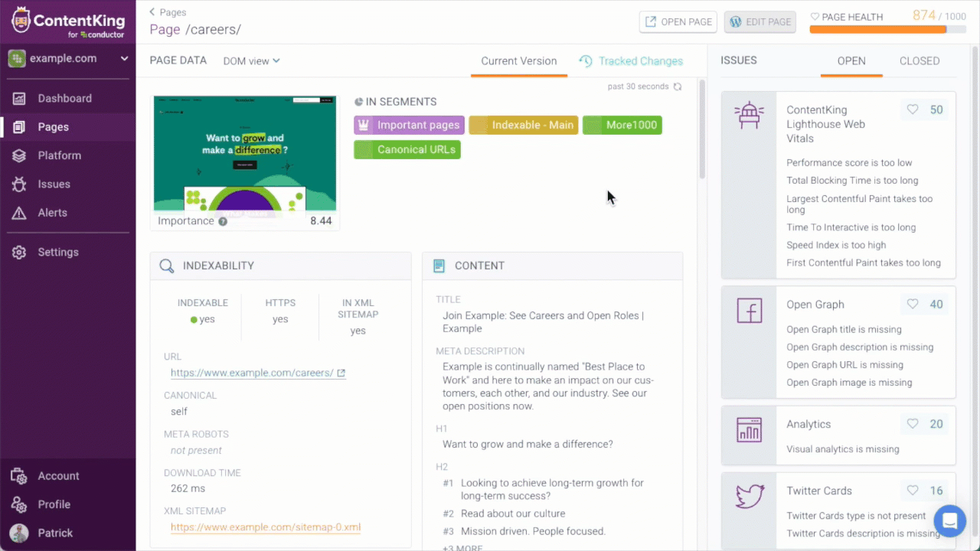This screenshot has height=551, width=980.
Task: Click the Open Page button
Action: click(679, 21)
